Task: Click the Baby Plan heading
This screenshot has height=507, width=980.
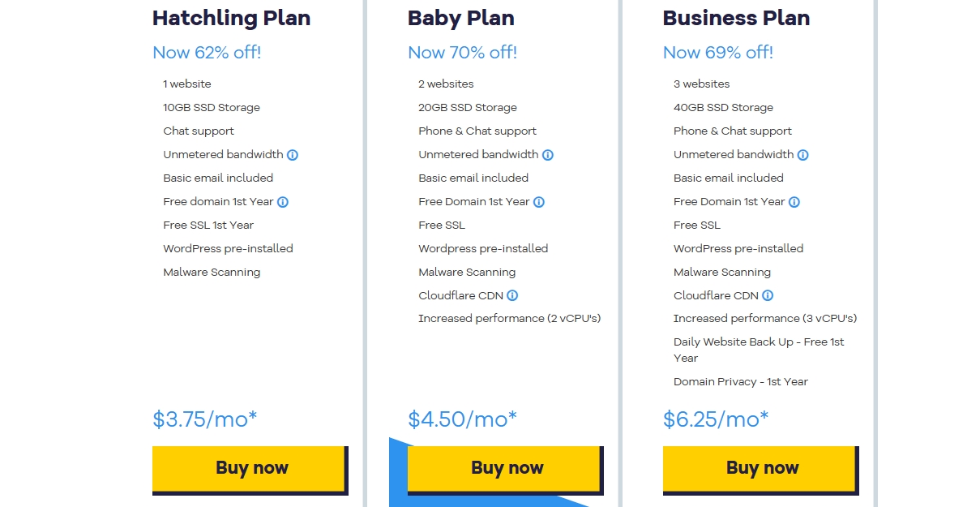Action: pyautogui.click(x=460, y=18)
